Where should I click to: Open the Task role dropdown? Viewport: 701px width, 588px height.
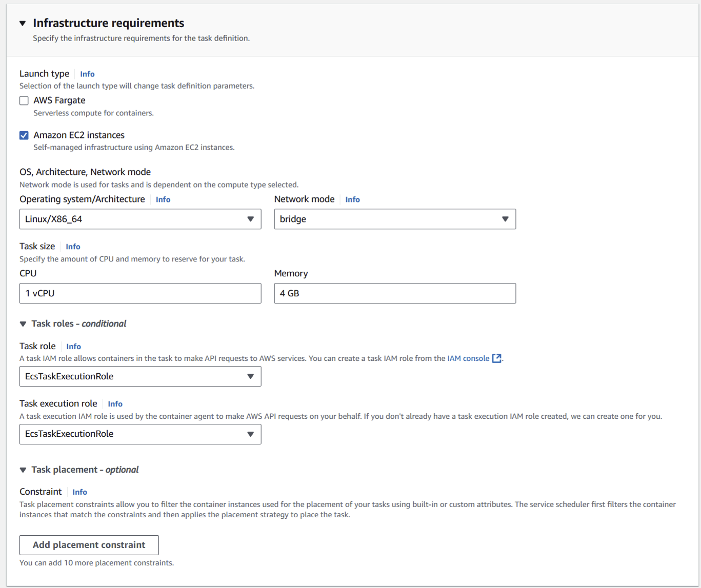click(140, 376)
